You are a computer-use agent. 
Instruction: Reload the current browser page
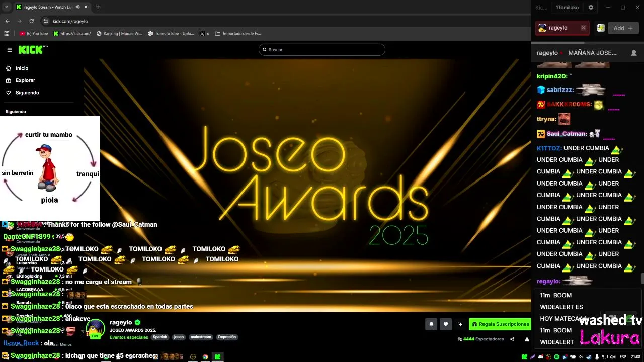[31, 21]
